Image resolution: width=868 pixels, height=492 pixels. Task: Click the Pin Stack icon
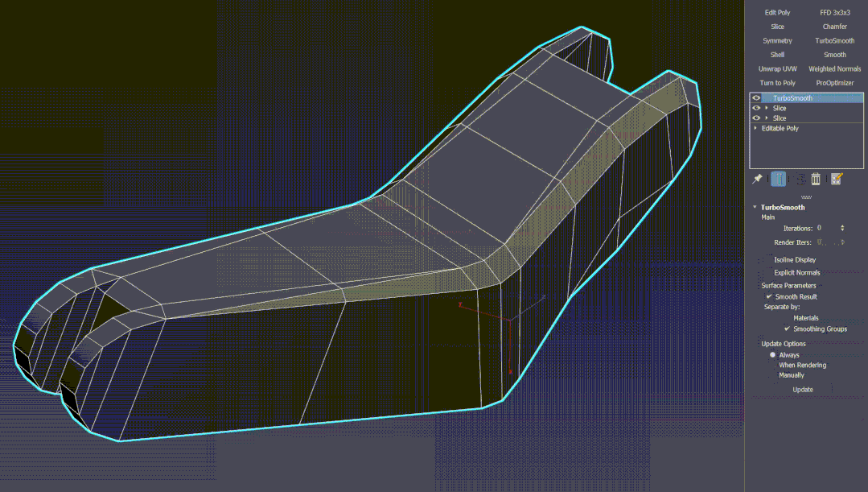[x=757, y=179]
